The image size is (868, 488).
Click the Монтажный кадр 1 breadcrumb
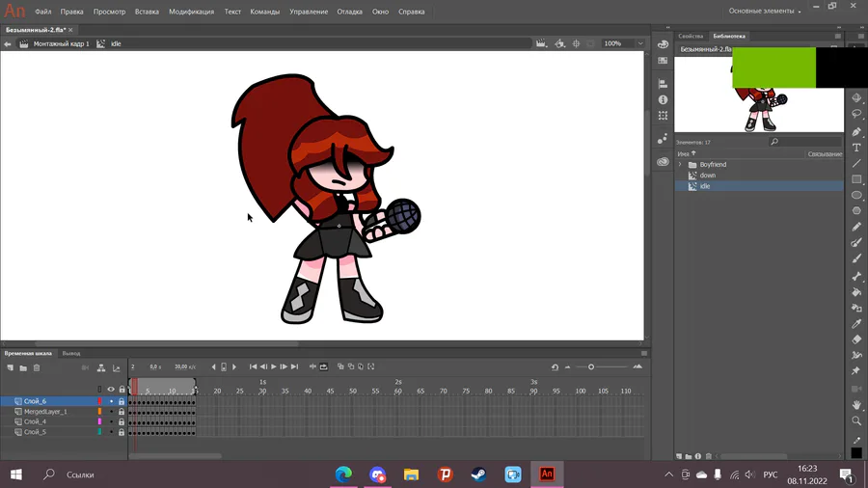tap(61, 43)
